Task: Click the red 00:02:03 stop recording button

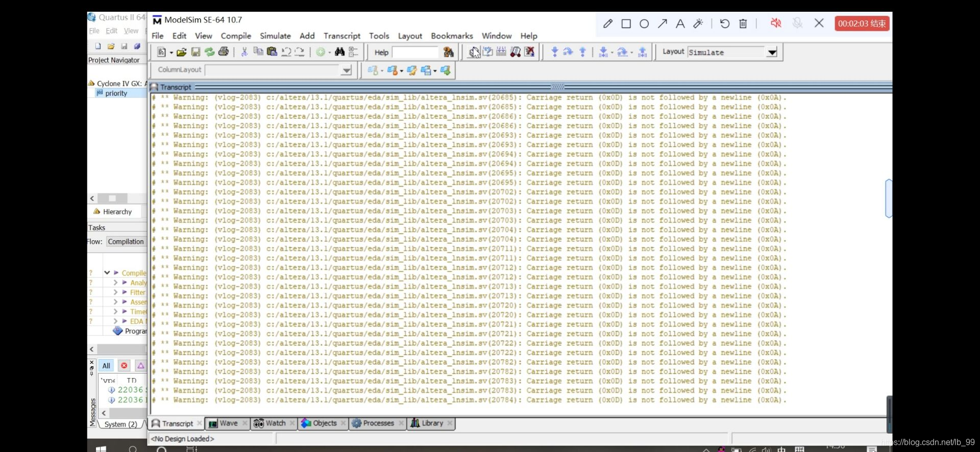Action: (862, 23)
